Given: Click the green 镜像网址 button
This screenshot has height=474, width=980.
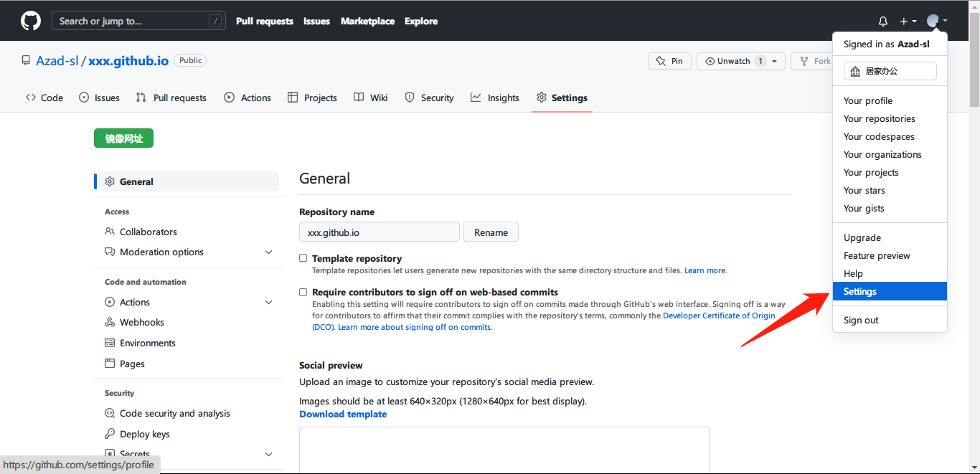Looking at the screenshot, I should (x=123, y=138).
